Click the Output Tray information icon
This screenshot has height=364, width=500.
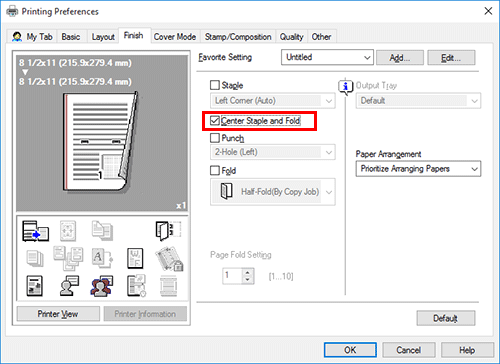[x=346, y=87]
